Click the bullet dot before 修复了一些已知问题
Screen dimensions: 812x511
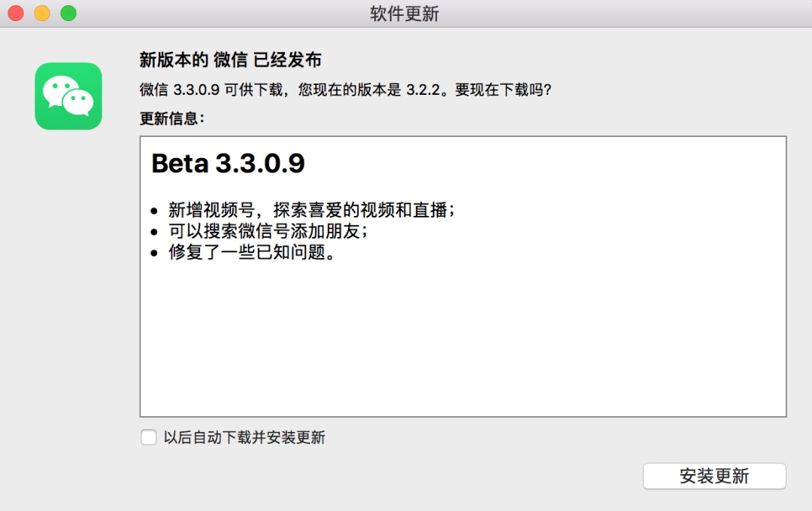[154, 253]
